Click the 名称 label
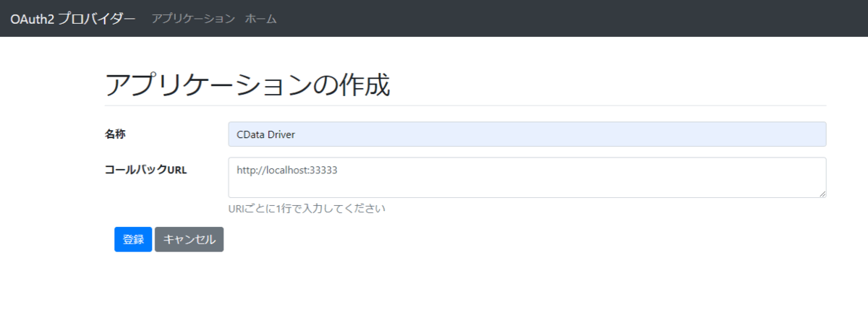The height and width of the screenshot is (315, 868). coord(115,134)
